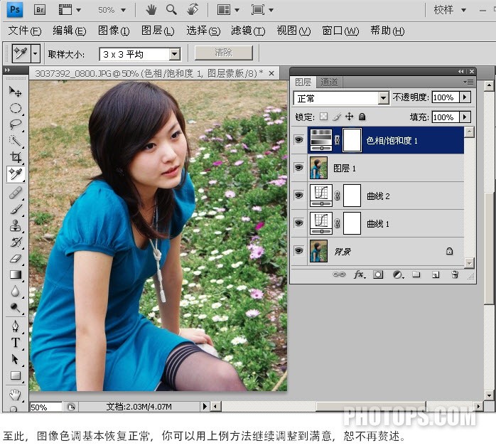Select the Eraser tool
Screen dimensions: 496x448
(x=15, y=258)
